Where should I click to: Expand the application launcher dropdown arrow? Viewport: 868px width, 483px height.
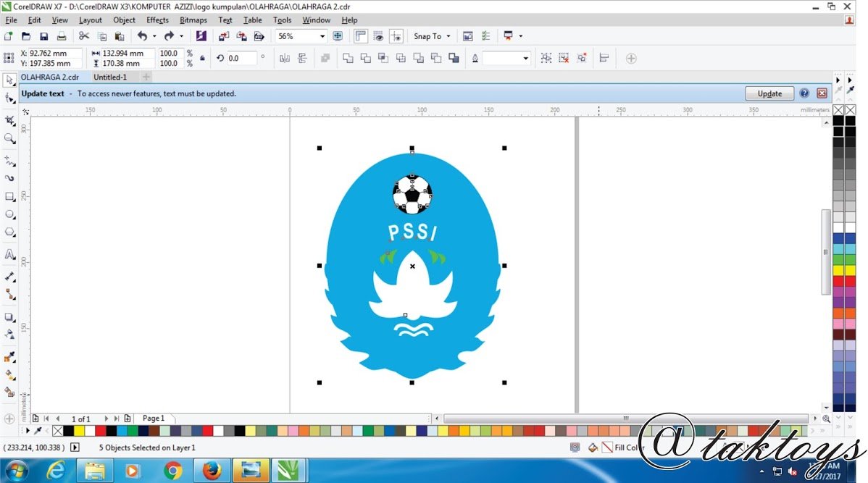click(x=520, y=36)
